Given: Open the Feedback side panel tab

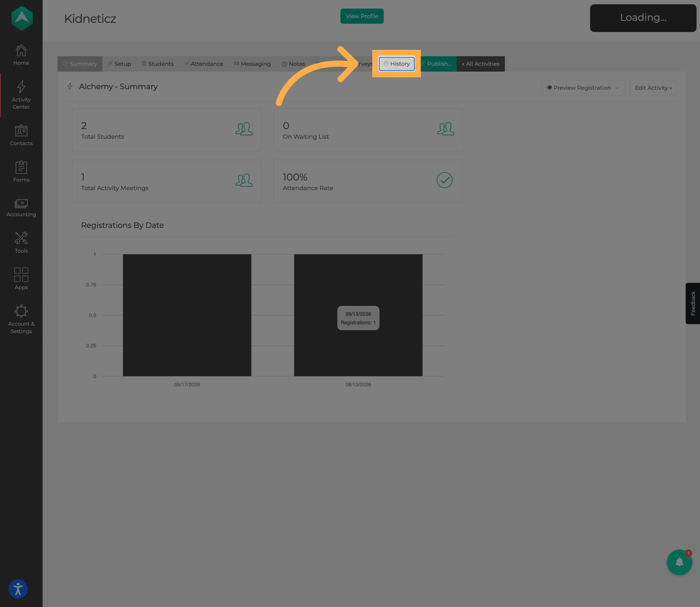Looking at the screenshot, I should click(x=693, y=303).
